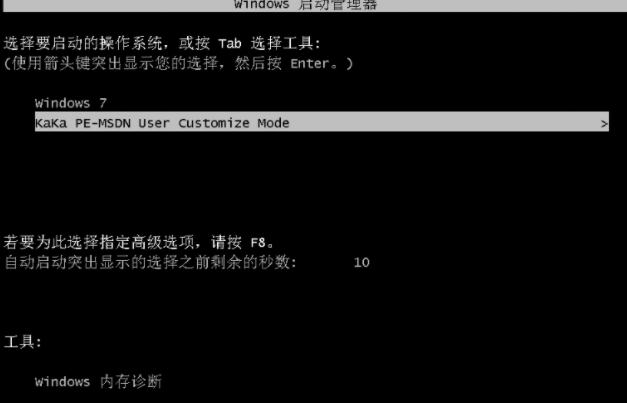Click the 自动启动突出显示的选择 countdown label
This screenshot has width=627, height=403.
pos(99,263)
